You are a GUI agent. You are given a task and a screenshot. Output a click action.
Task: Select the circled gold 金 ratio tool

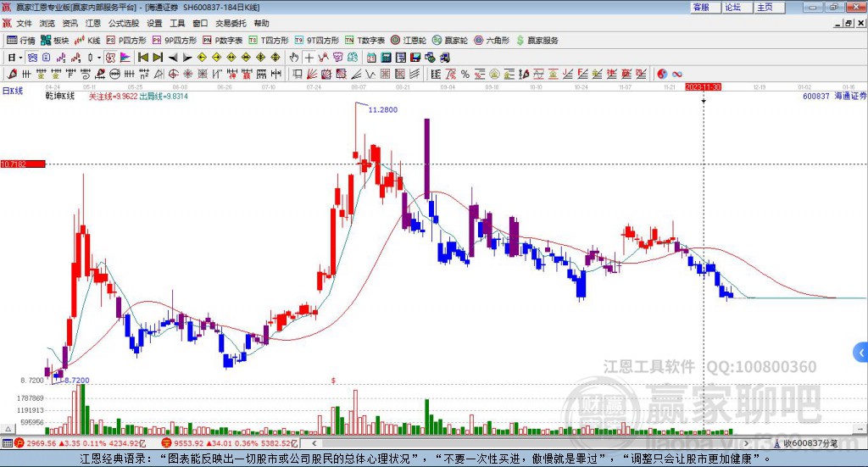[x=494, y=74]
